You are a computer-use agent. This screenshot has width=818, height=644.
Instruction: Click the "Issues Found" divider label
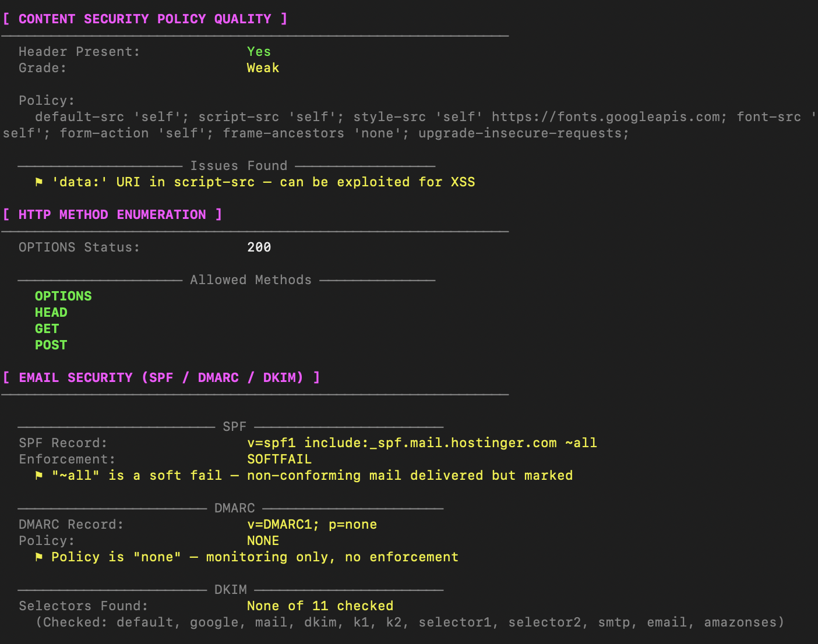tap(239, 166)
